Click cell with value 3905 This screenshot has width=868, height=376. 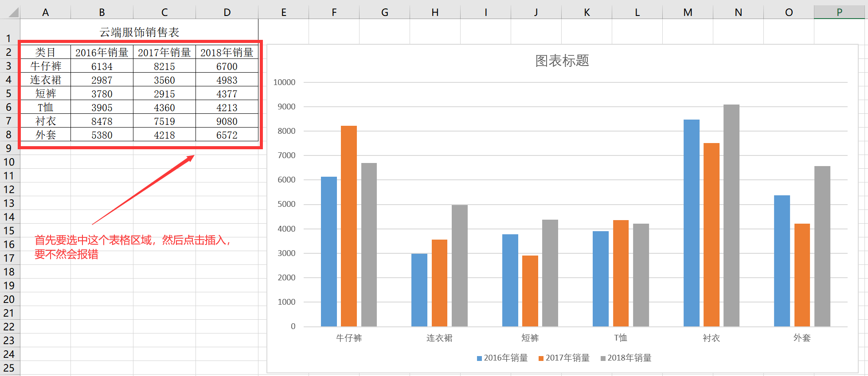point(102,107)
